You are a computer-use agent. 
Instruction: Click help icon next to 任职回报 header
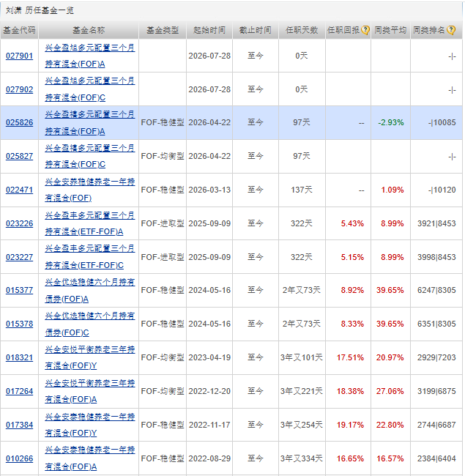[x=365, y=30]
